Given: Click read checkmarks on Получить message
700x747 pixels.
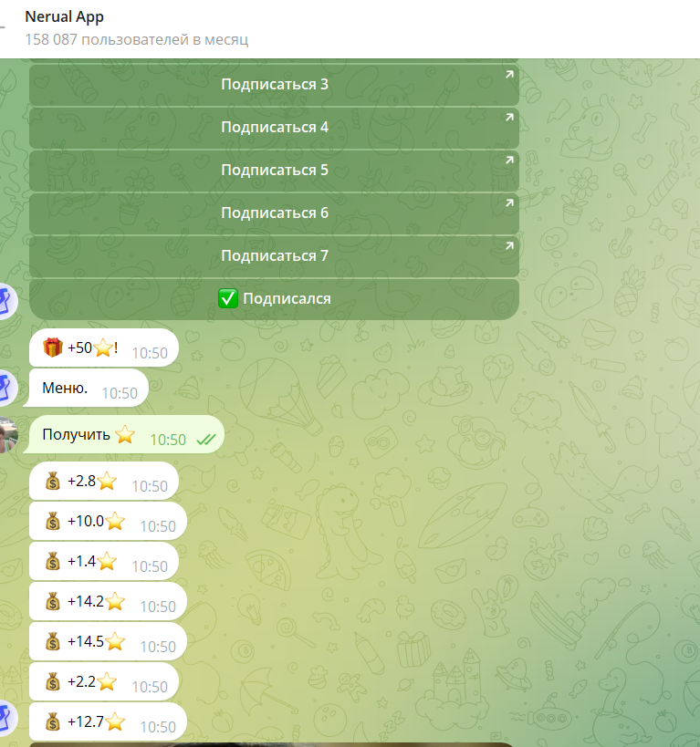Looking at the screenshot, I should [206, 440].
